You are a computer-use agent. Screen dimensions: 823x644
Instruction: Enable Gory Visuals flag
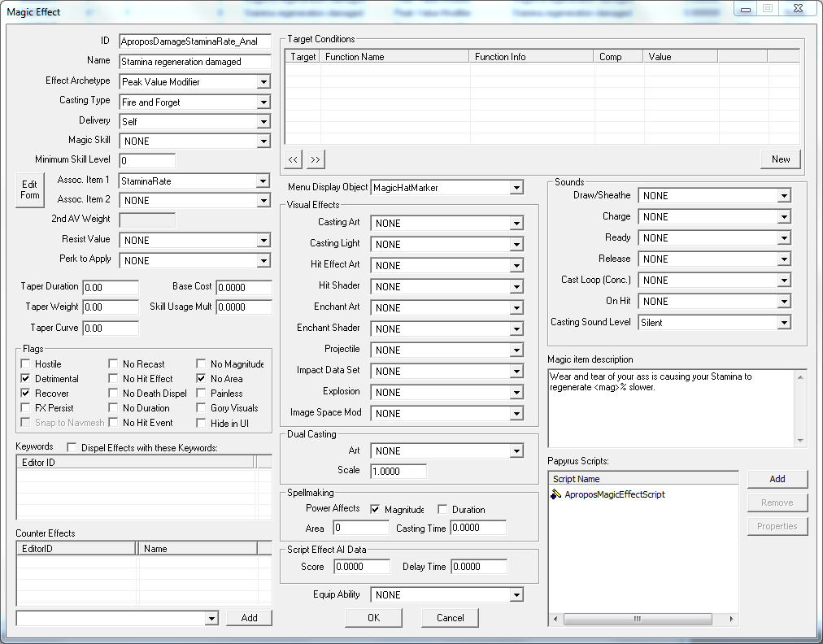coord(201,408)
